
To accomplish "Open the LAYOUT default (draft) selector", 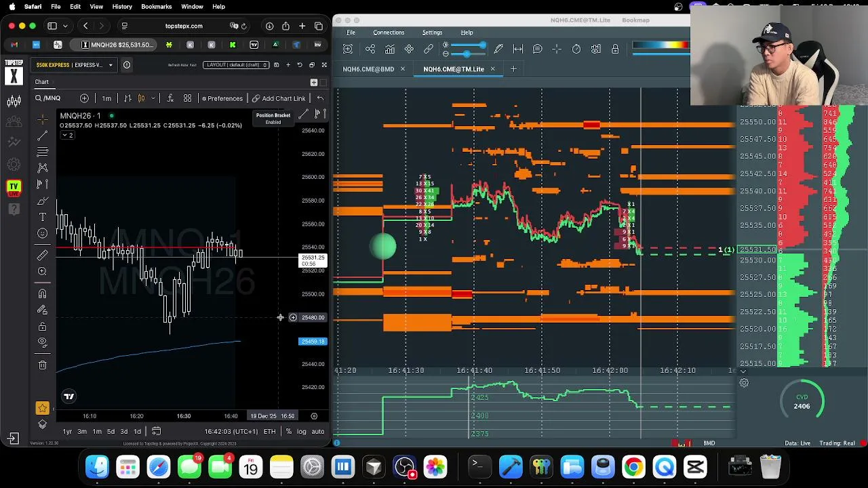I will [237, 65].
